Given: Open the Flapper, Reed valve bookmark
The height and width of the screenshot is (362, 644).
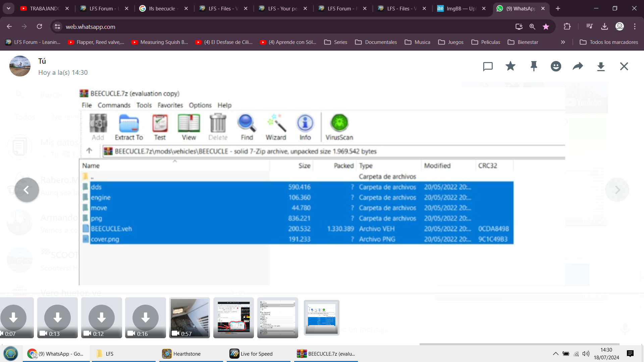Looking at the screenshot, I should [x=96, y=42].
